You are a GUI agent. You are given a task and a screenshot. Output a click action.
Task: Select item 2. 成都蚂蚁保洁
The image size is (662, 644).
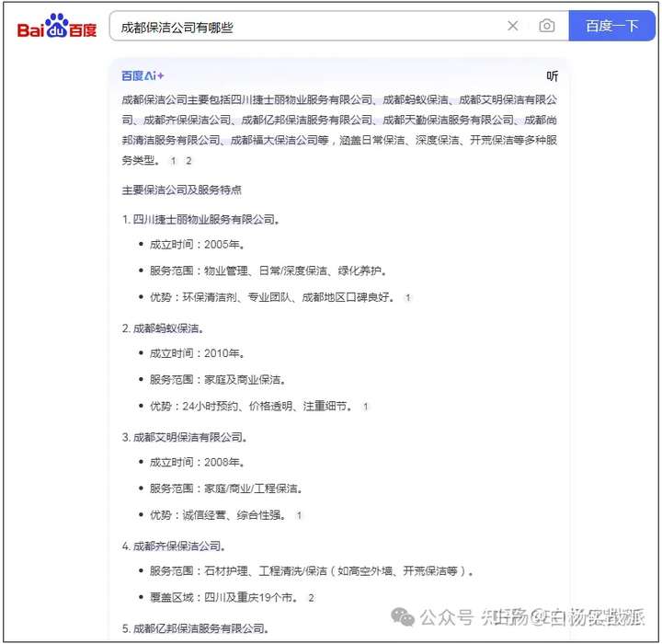pos(163,328)
